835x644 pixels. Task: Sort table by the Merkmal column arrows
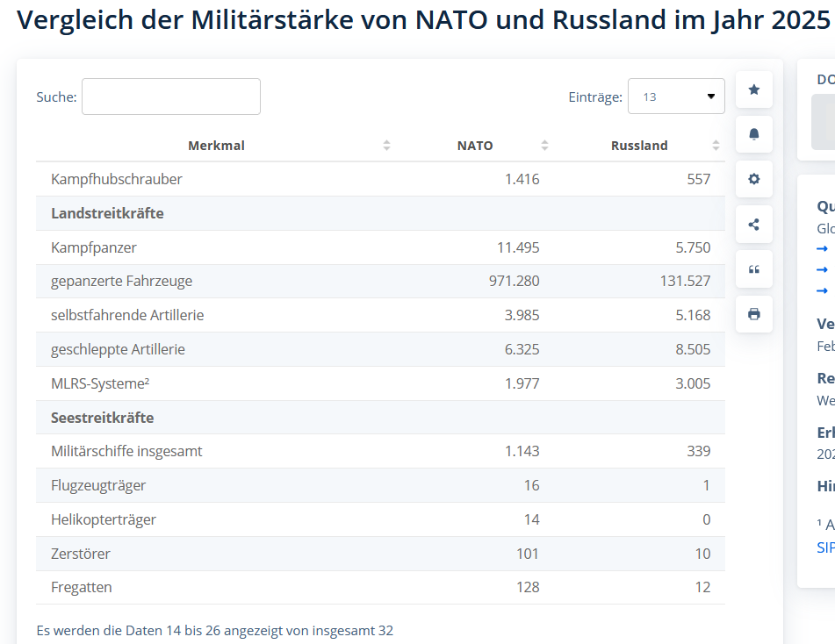pos(386,146)
